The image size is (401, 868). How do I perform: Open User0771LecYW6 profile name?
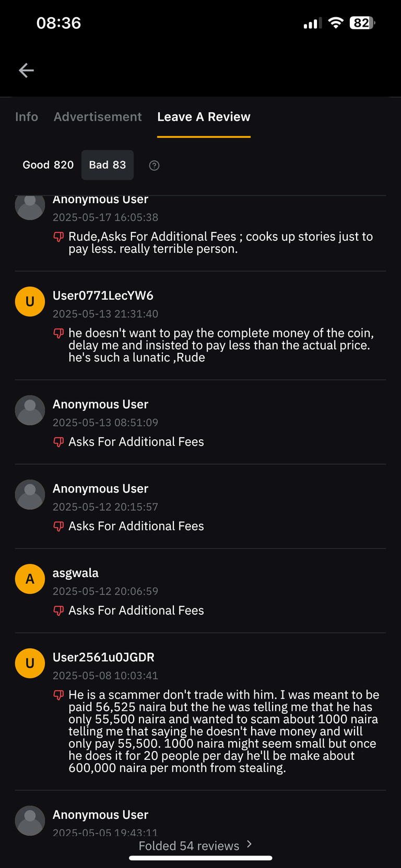pos(103,296)
